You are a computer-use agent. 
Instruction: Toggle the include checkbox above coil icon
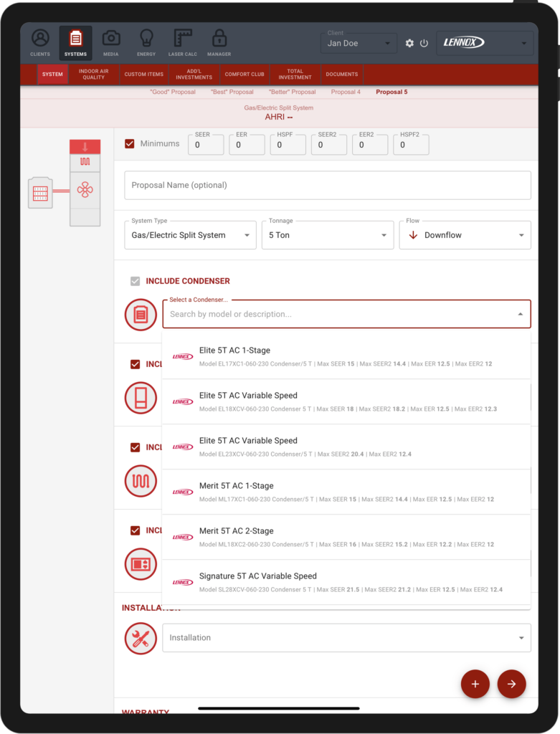136,447
